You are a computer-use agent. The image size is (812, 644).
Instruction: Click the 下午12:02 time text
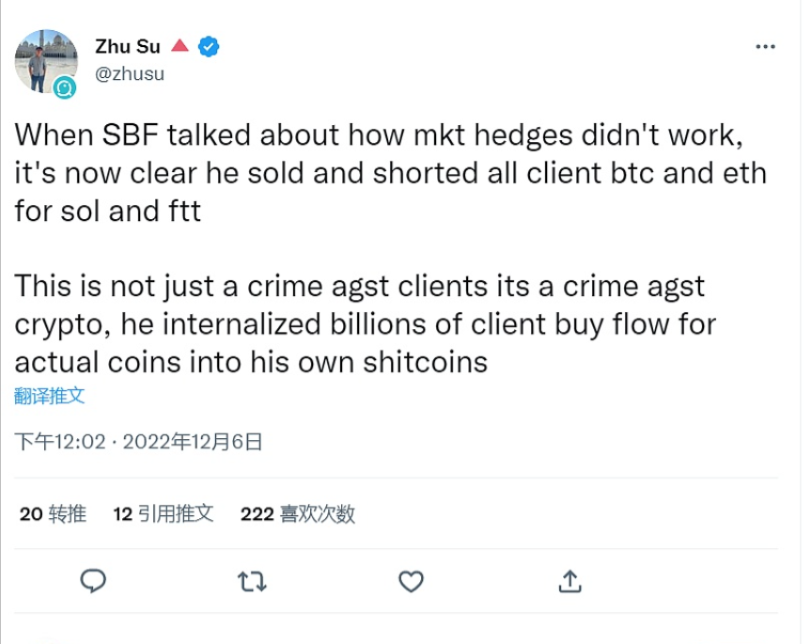tap(59, 441)
